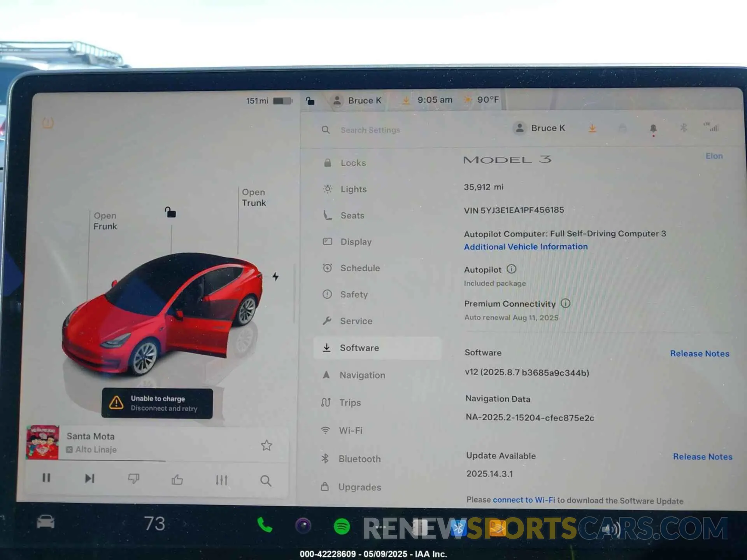Click Additional Vehicle Information link
The image size is (747, 560).
(526, 247)
